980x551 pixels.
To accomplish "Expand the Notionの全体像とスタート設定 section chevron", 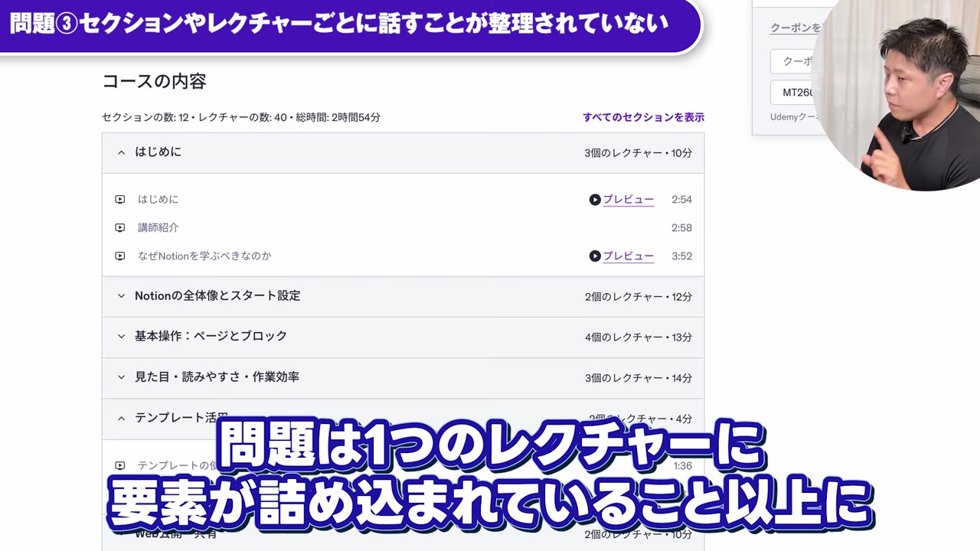I will point(121,296).
